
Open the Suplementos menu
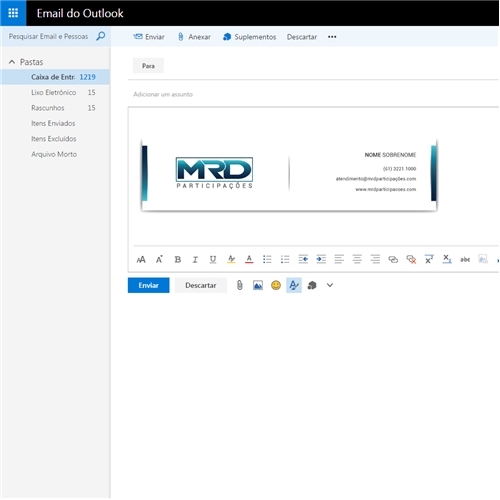(x=249, y=37)
